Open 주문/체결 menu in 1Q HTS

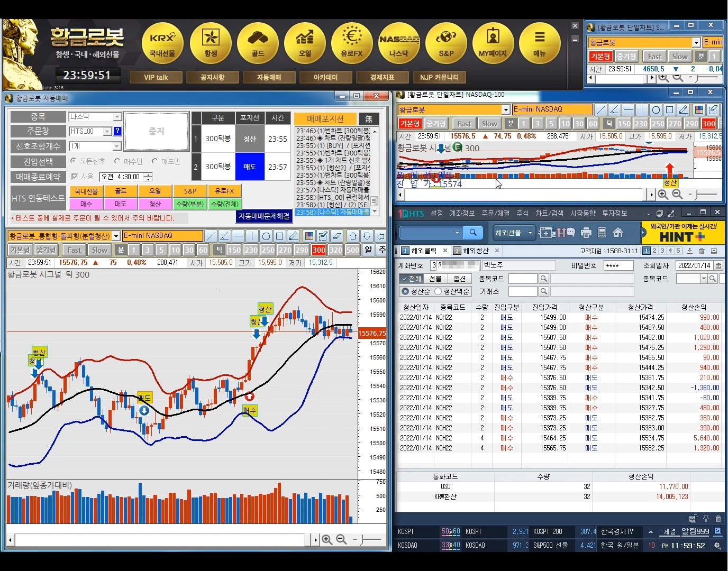pos(495,213)
